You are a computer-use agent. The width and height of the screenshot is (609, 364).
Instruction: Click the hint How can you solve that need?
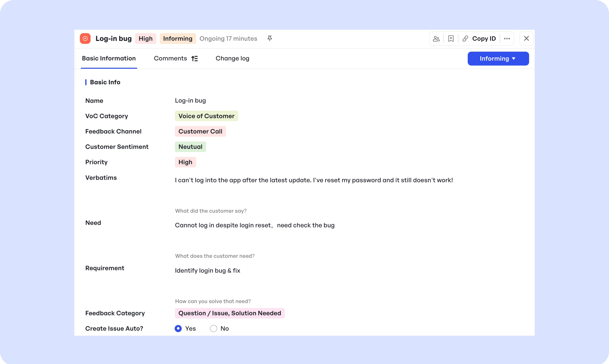click(x=213, y=301)
